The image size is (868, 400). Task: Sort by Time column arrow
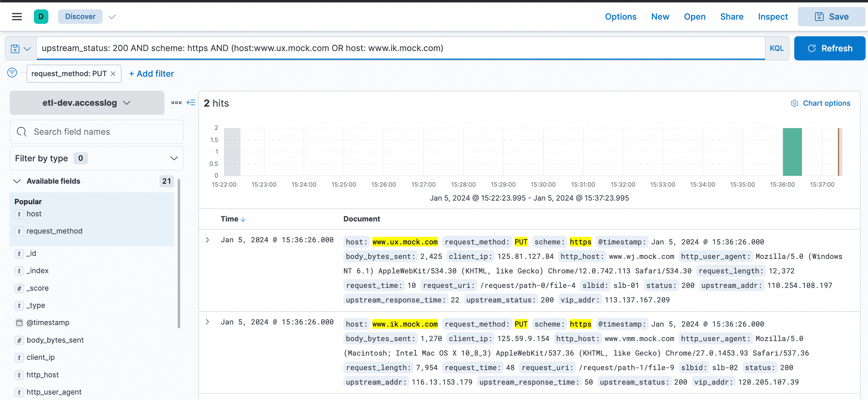(243, 220)
